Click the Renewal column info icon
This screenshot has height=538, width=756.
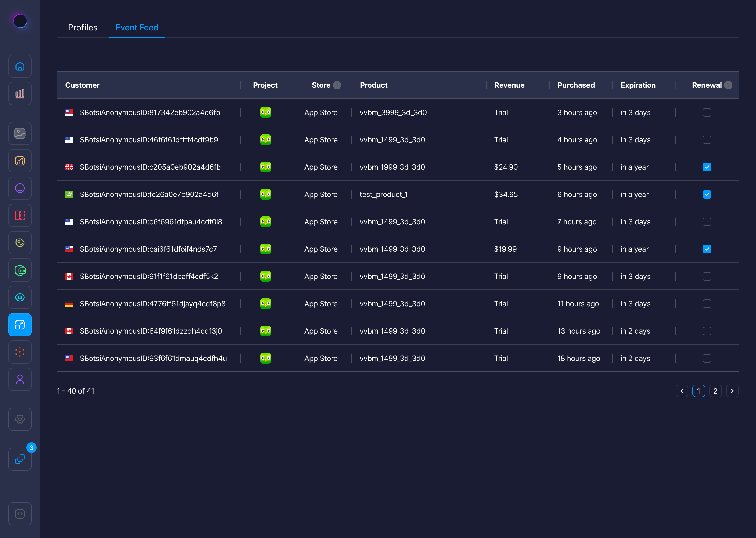pos(728,85)
